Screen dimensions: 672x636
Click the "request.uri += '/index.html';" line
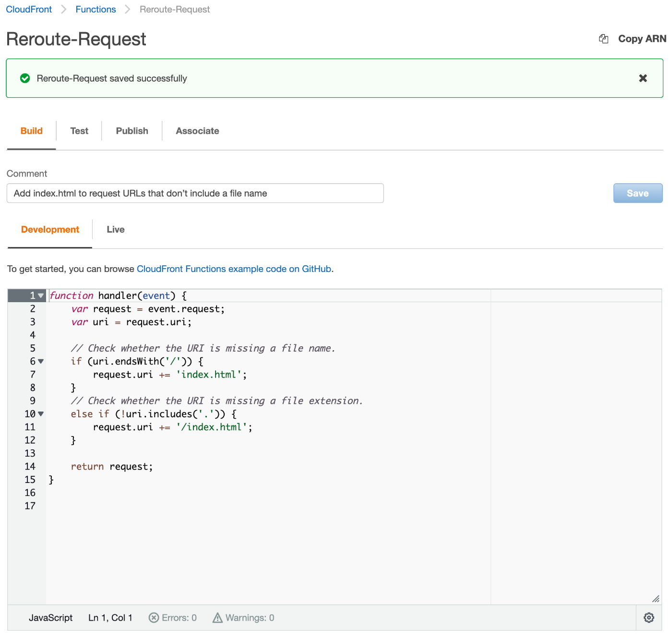173,427
